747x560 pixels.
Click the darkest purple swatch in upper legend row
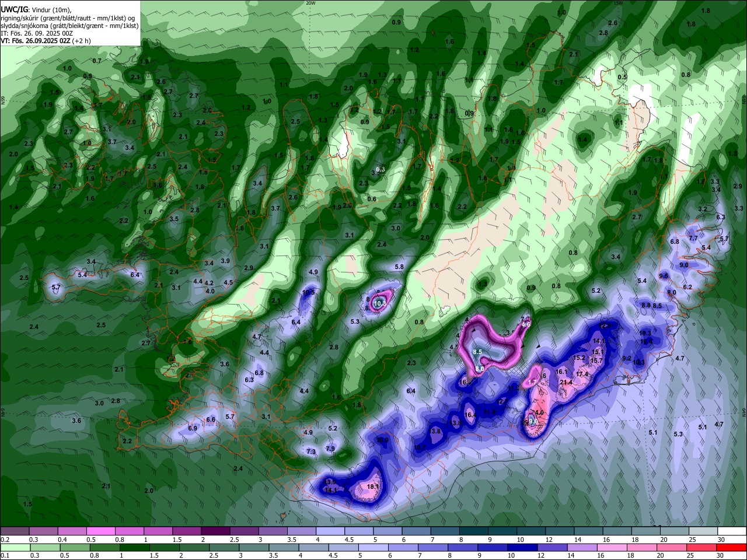point(215,531)
